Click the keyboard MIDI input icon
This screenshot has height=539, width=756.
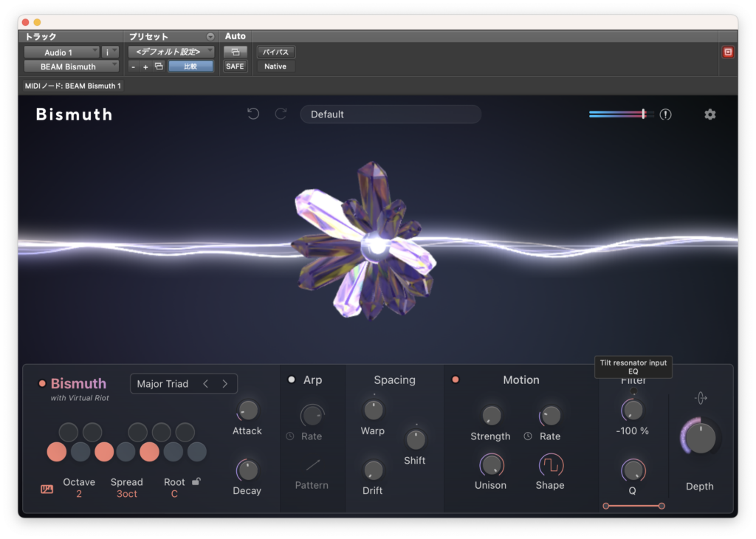[x=47, y=489]
